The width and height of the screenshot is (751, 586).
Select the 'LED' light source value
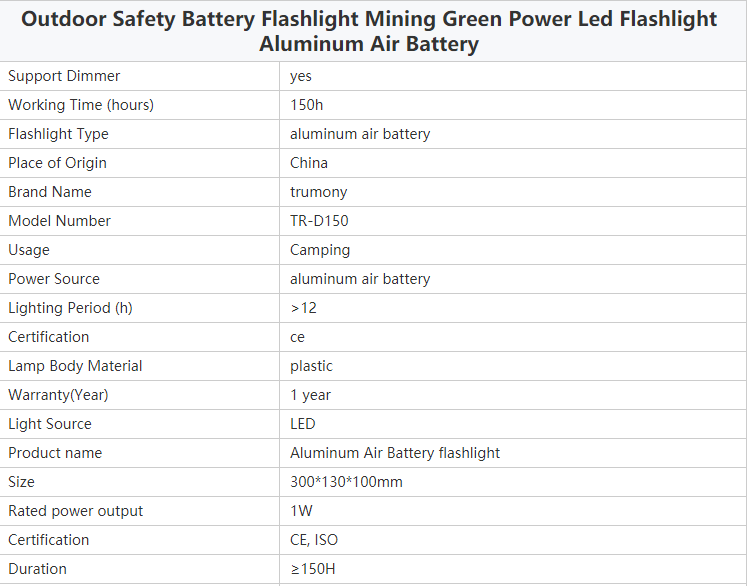[x=303, y=424]
